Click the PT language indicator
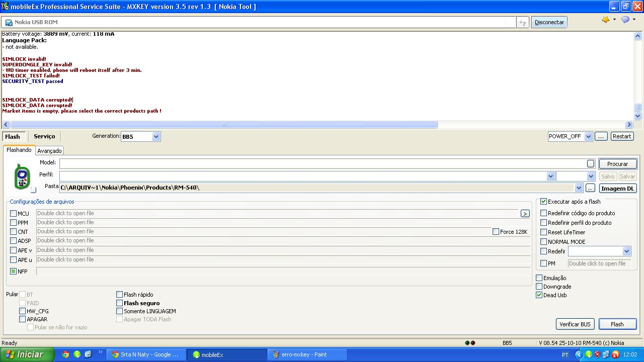Viewport: 644px width, 362px height. click(x=565, y=354)
